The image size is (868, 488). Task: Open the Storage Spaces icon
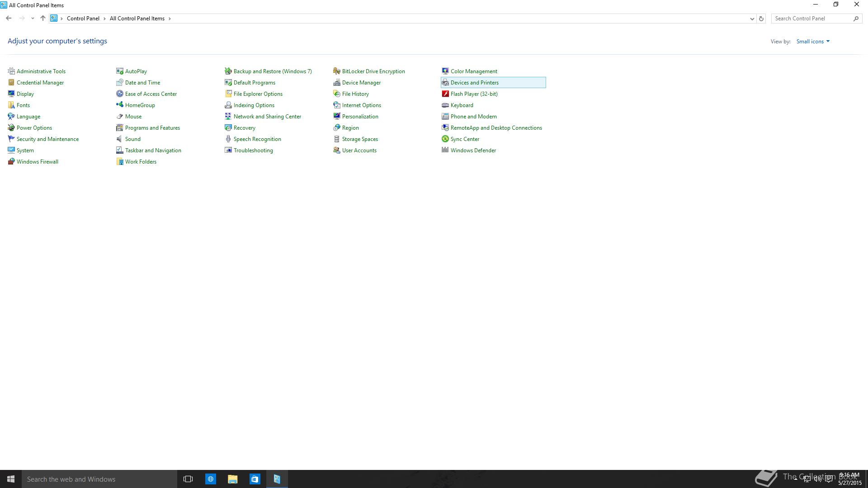coord(337,139)
